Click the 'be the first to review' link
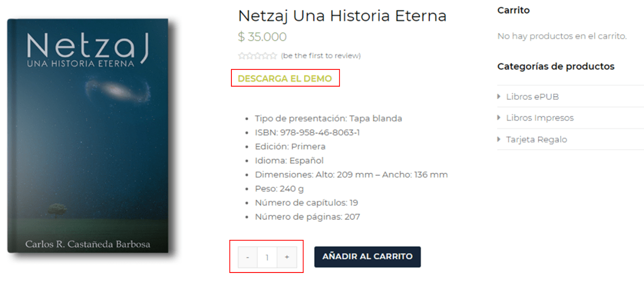 click(x=321, y=56)
